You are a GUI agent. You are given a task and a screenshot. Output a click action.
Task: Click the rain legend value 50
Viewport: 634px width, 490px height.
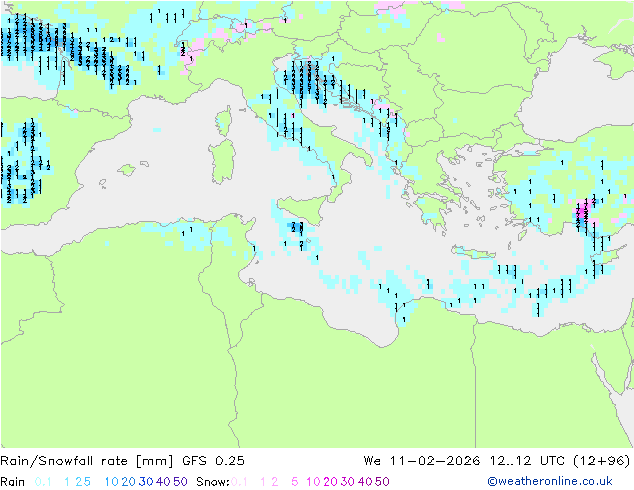coord(180,482)
